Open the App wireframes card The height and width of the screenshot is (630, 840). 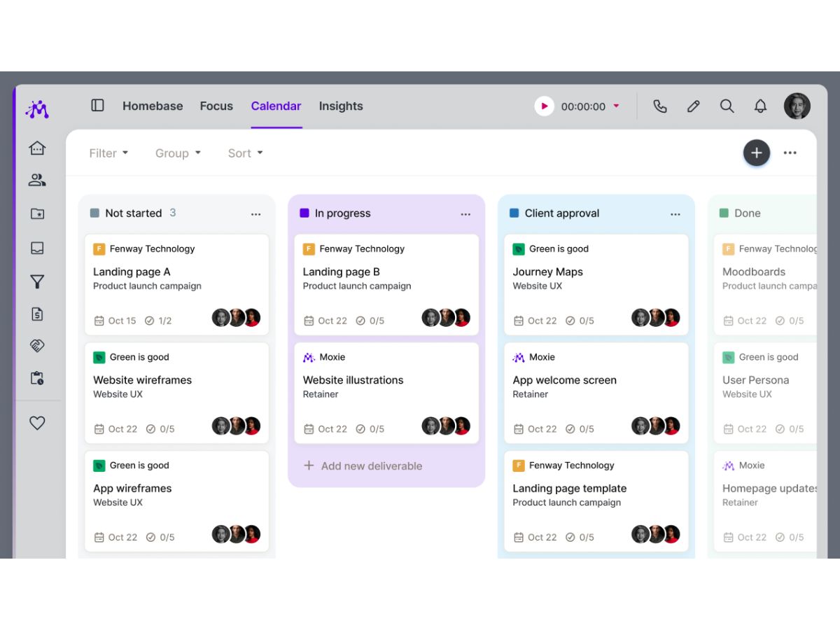pyautogui.click(x=176, y=501)
